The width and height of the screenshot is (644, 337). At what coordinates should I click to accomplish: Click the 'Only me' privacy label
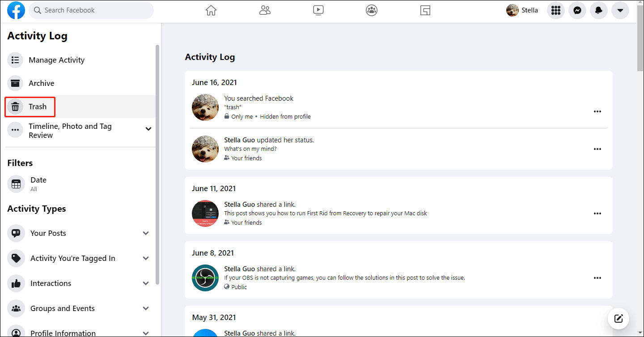[242, 117]
